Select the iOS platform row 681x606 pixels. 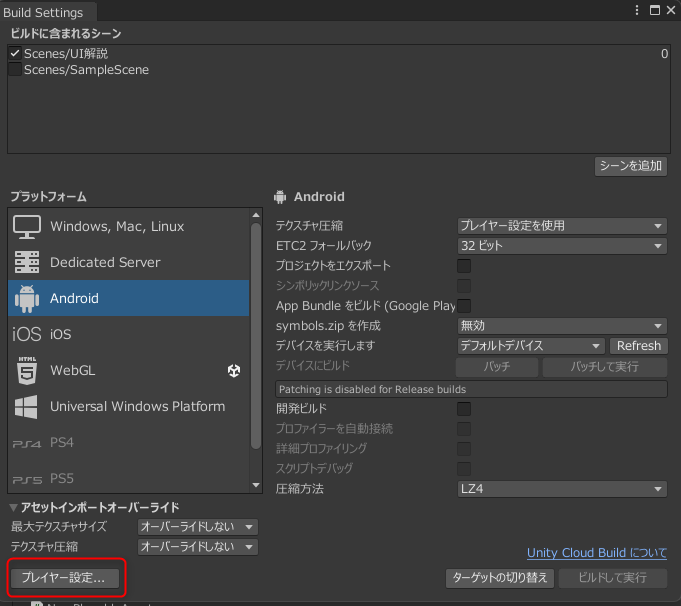click(x=129, y=334)
